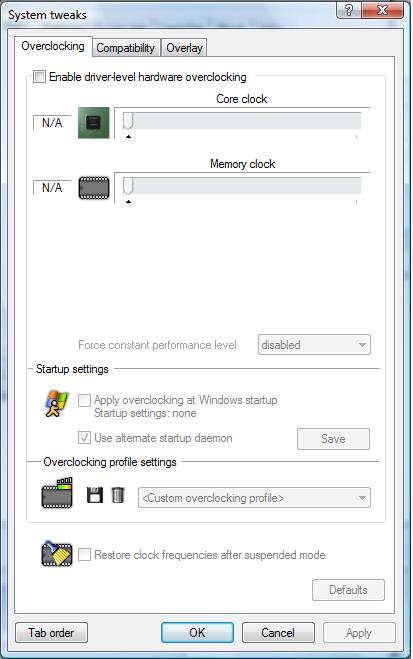413x659 pixels.
Task: Click the Core clock slider thumb
Action: click(128, 121)
